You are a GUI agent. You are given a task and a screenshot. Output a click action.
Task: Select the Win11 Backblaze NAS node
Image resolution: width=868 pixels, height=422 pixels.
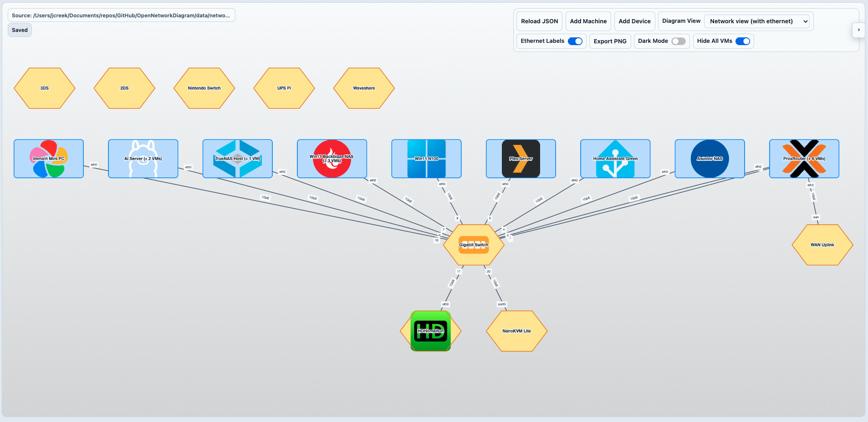point(332,159)
